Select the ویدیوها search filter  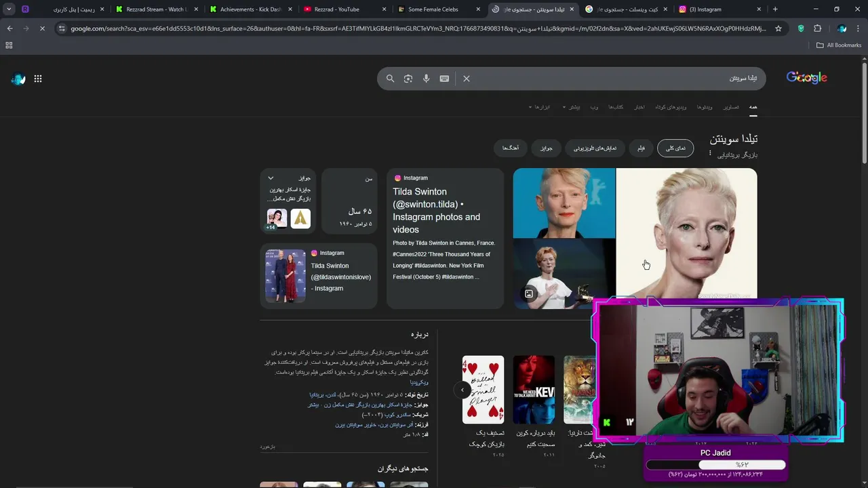click(x=705, y=107)
